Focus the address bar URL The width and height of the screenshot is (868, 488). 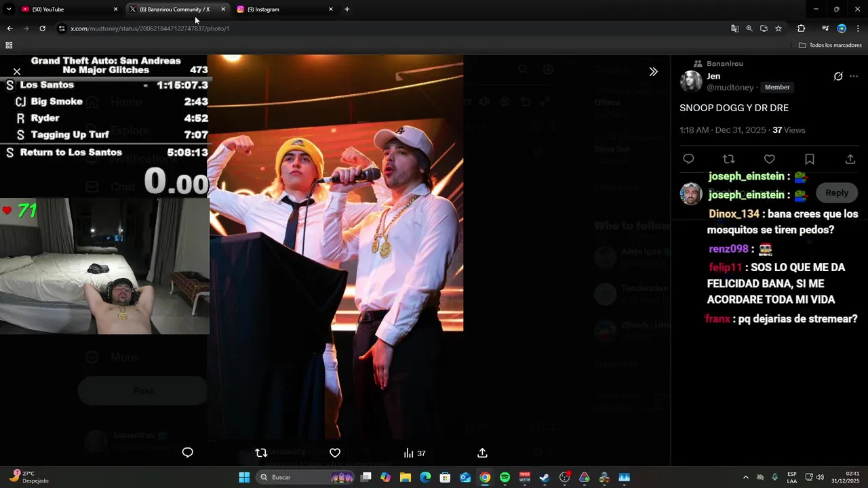coord(150,28)
